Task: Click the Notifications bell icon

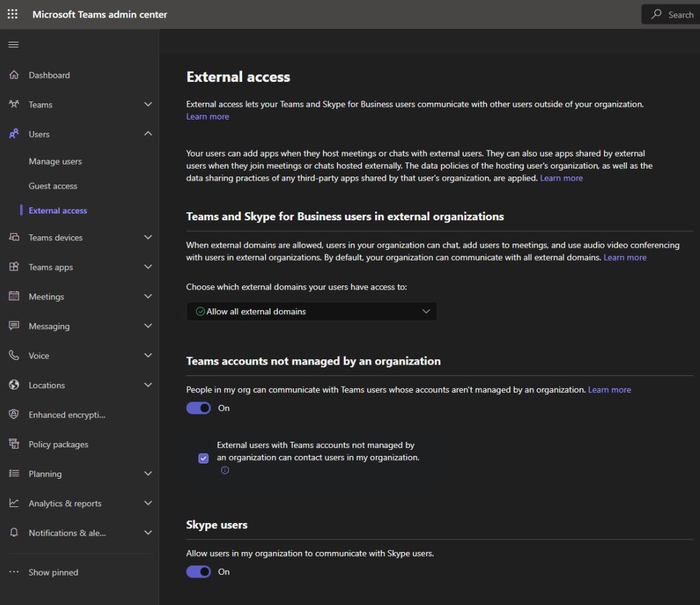Action: pos(14,532)
